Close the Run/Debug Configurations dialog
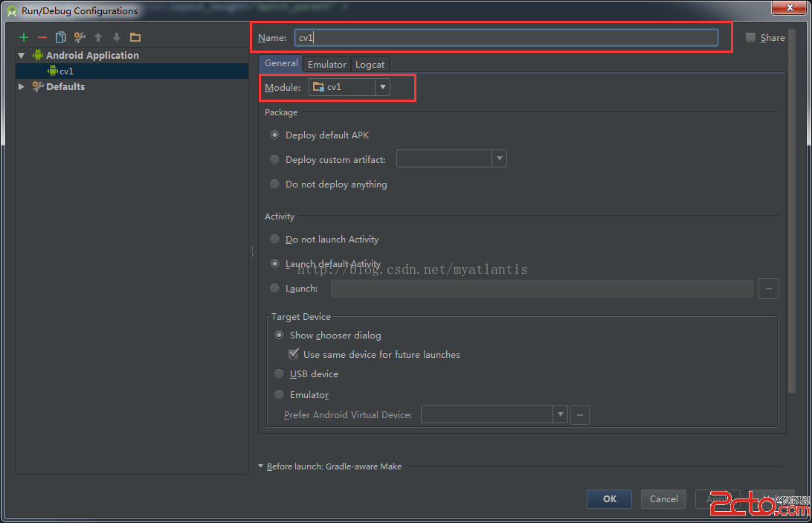The width and height of the screenshot is (812, 523). pos(789,7)
